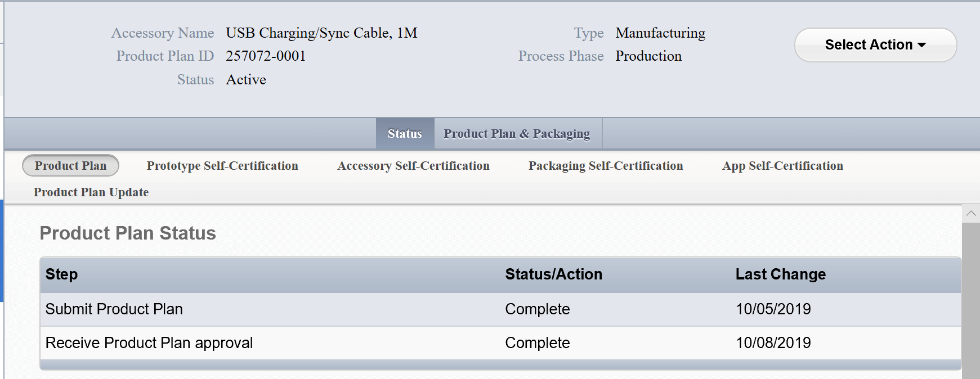Viewport: 980px width, 379px height.
Task: Click the vertical scrollbar track
Action: 971,298
